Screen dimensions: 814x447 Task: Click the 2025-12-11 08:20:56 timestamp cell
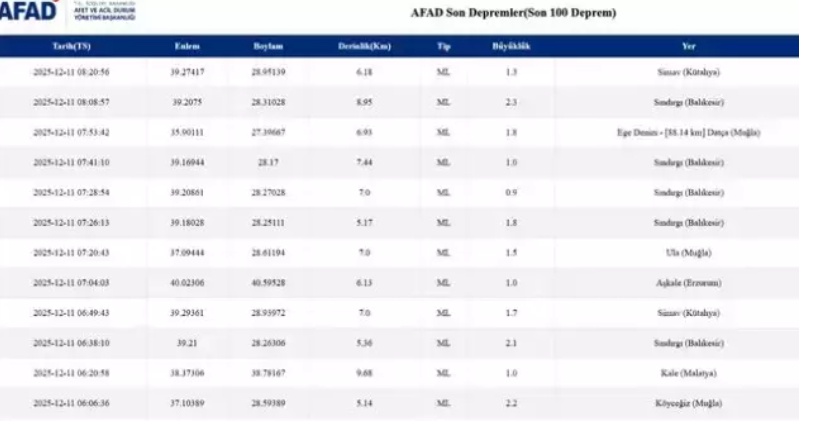[71, 73]
